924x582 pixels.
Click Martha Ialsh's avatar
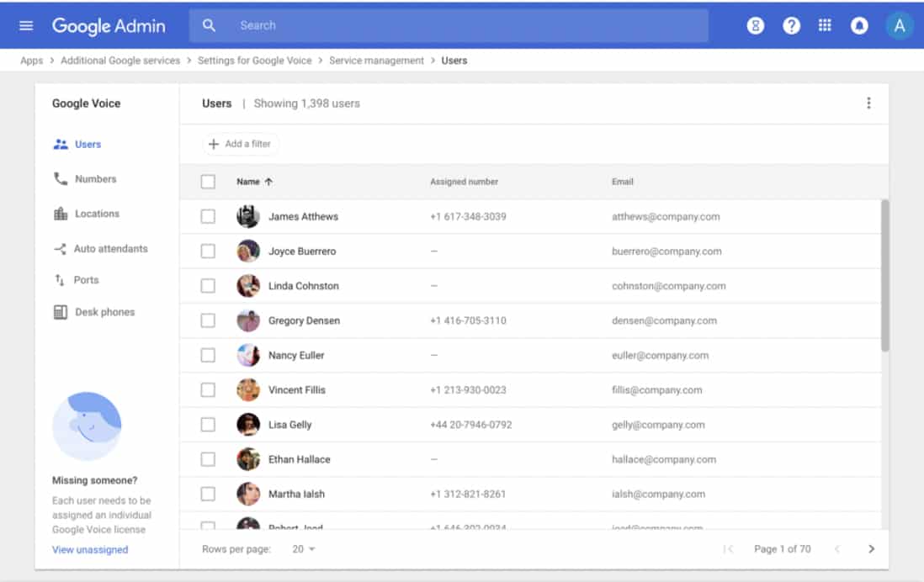coord(248,495)
